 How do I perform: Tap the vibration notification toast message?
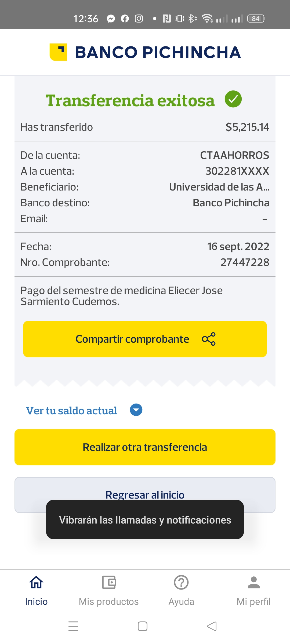point(145,520)
